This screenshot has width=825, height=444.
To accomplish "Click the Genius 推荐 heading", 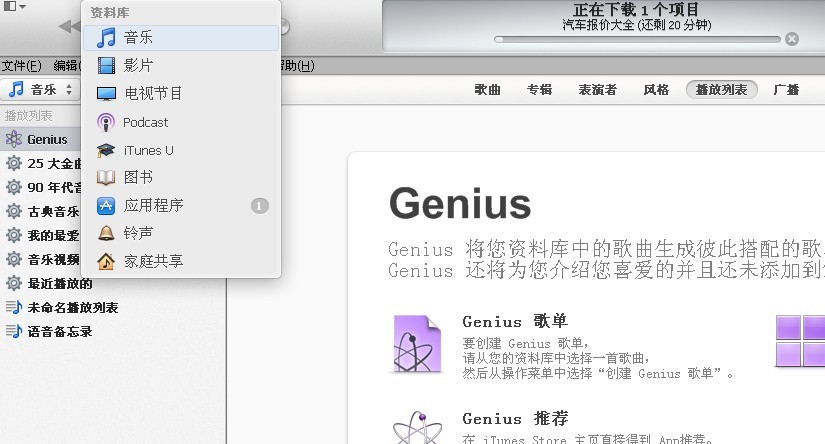I will (515, 419).
